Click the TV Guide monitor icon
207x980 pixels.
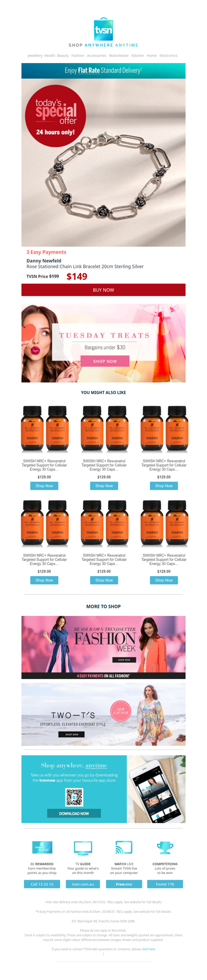pos(83,848)
